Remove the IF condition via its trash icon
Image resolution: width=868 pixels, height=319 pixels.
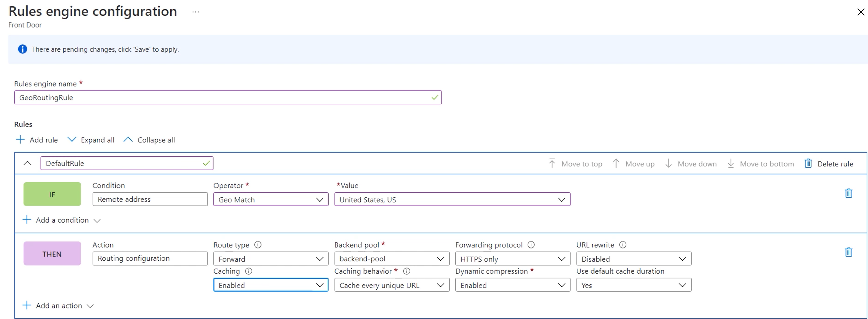pos(849,193)
